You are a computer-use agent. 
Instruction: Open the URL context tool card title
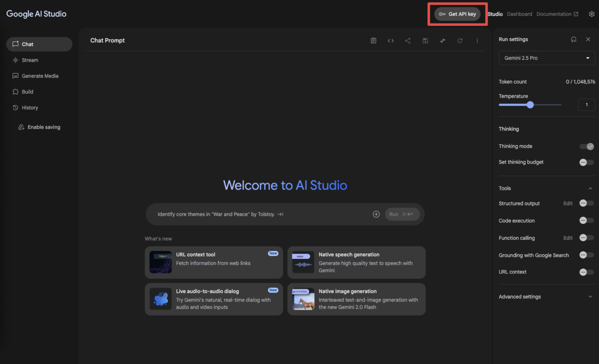click(x=196, y=255)
